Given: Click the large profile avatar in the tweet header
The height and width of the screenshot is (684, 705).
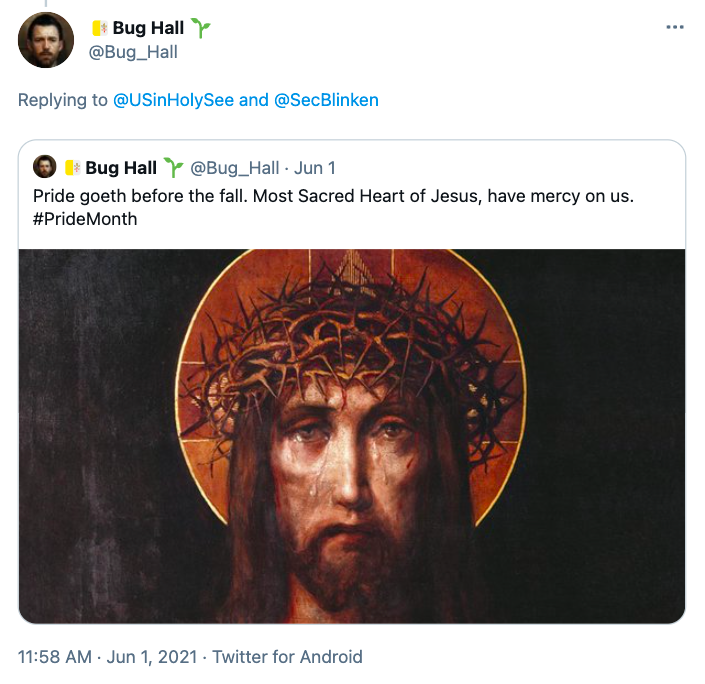Looking at the screenshot, I should point(46,40).
